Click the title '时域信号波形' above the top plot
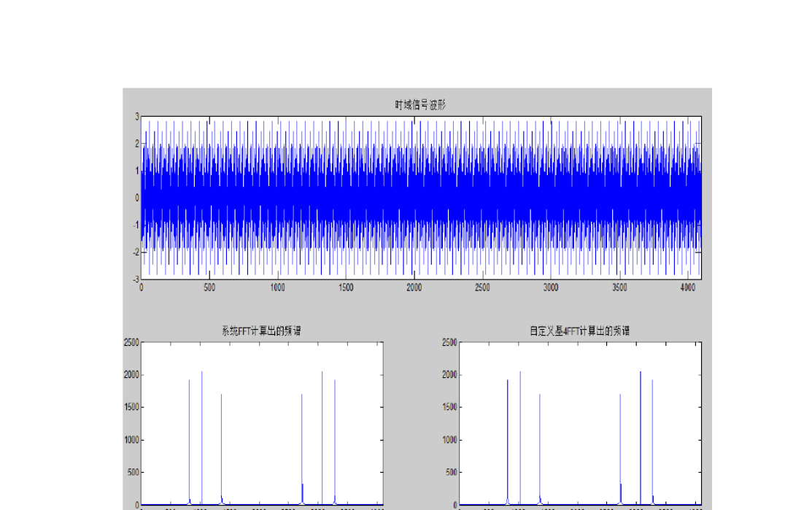812x510 pixels. [420, 105]
